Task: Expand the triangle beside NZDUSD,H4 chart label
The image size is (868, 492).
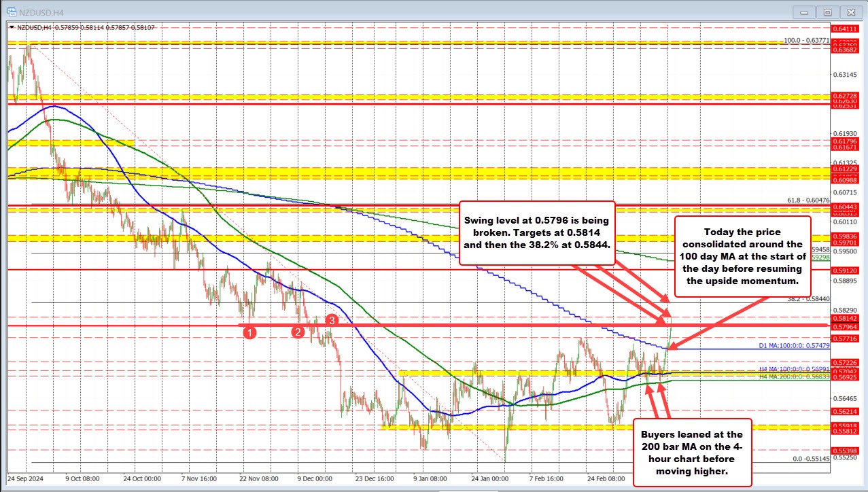Action: pos(12,27)
